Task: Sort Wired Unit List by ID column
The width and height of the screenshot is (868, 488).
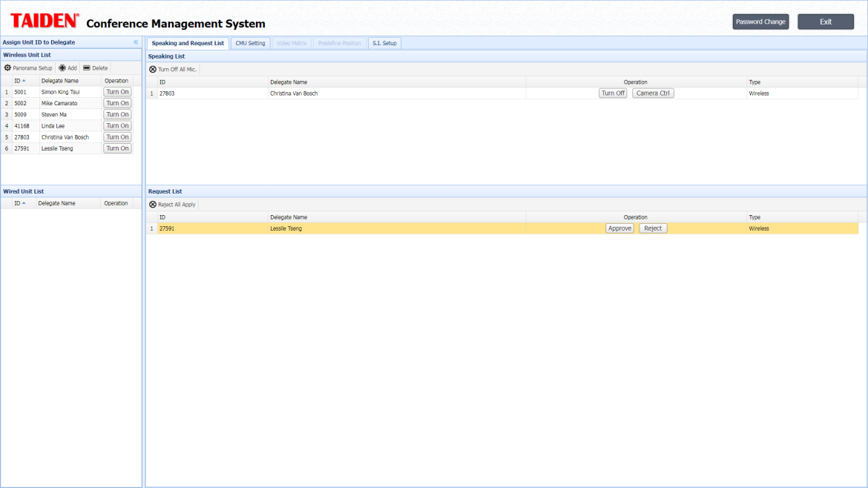Action: [19, 203]
